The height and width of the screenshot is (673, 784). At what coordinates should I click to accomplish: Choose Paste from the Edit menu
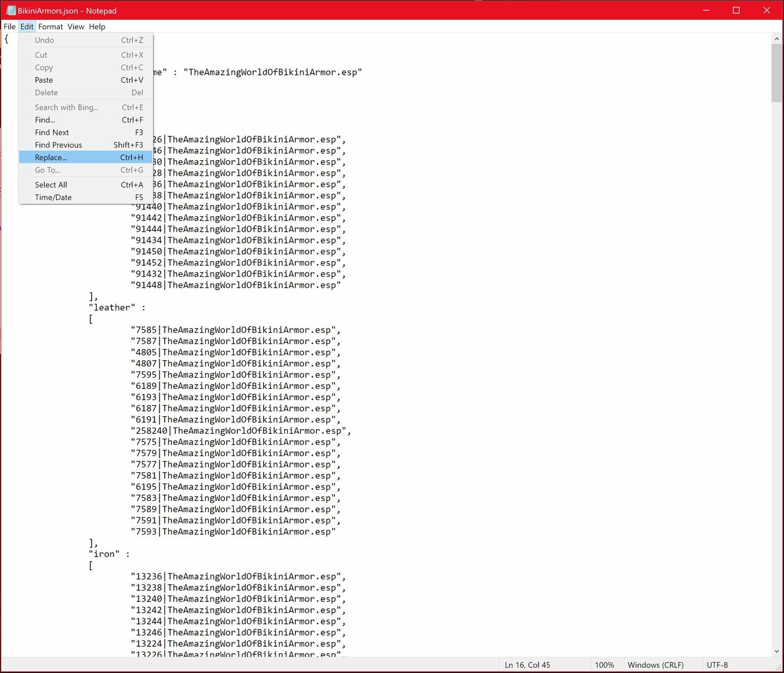pyautogui.click(x=86, y=80)
